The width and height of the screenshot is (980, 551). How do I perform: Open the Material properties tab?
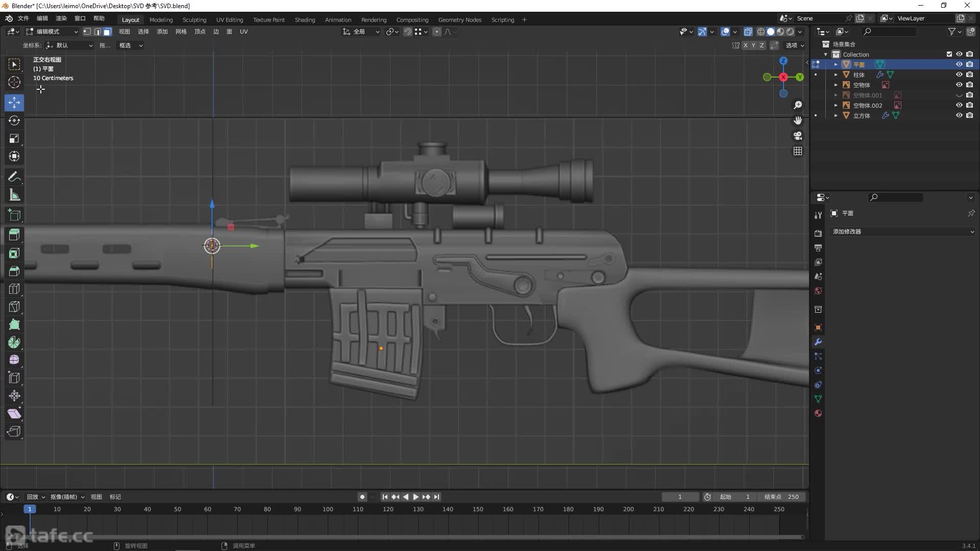[x=818, y=413]
